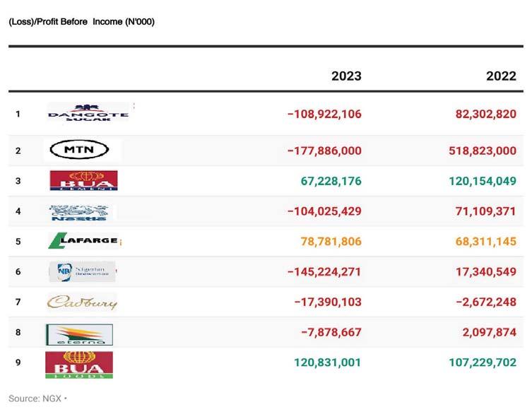Click the value 67,228,176
The image size is (532, 412).
[x=331, y=181]
